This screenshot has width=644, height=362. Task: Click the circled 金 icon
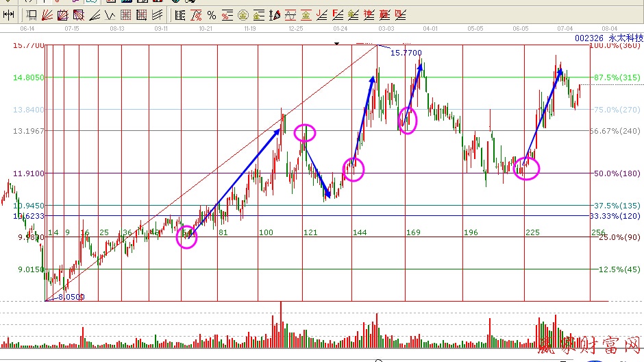click(x=243, y=15)
